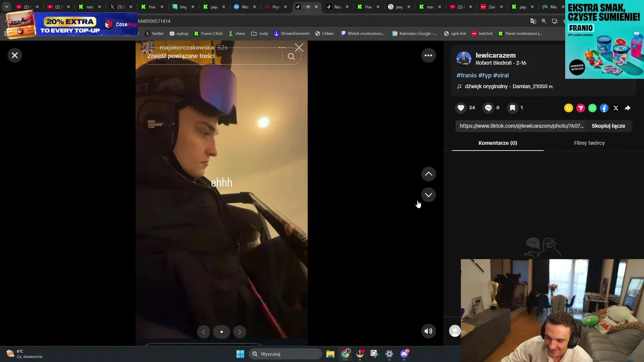Open the #fyp hashtag
644x362 pixels.
point(485,75)
